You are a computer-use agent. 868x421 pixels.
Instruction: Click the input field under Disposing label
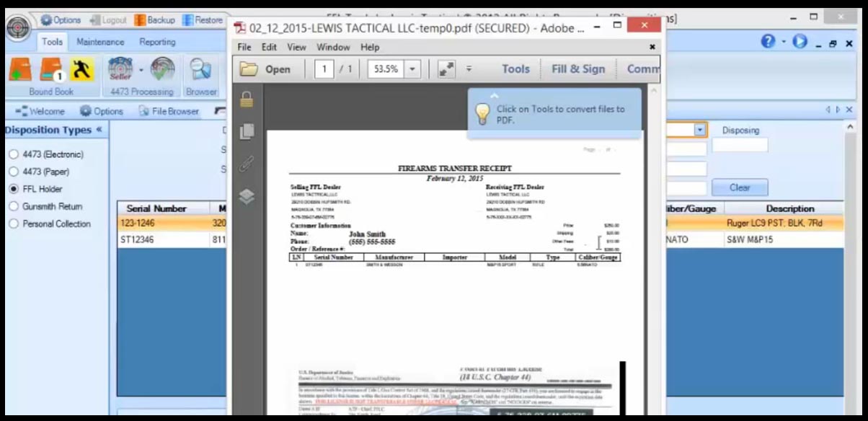click(x=740, y=145)
